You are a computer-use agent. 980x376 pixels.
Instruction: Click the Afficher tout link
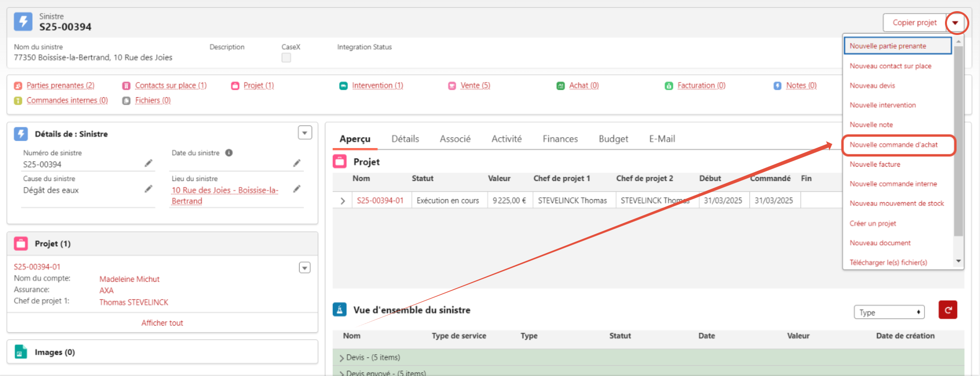162,323
